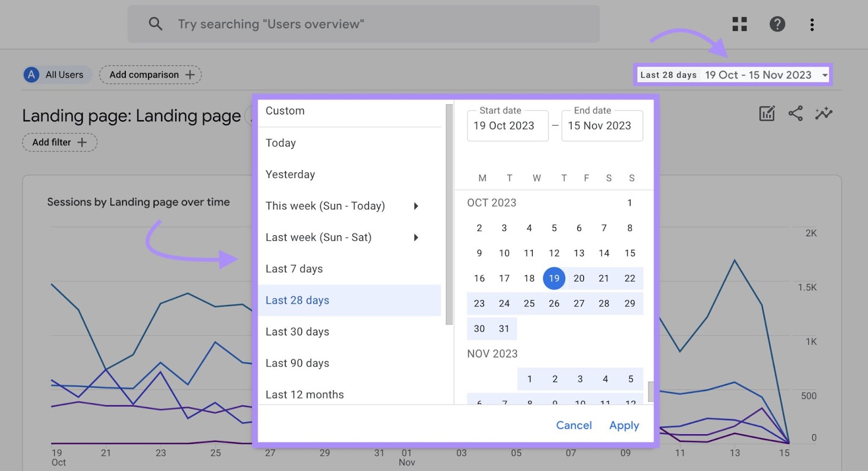This screenshot has width=868, height=471.
Task: Select the Last 28 days preset
Action: 349,300
